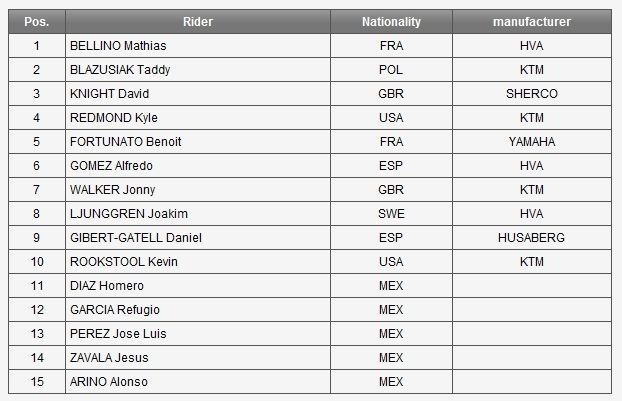Select rider WALKER Jonny
Viewport: 622px width, 401px height.
tap(112, 190)
